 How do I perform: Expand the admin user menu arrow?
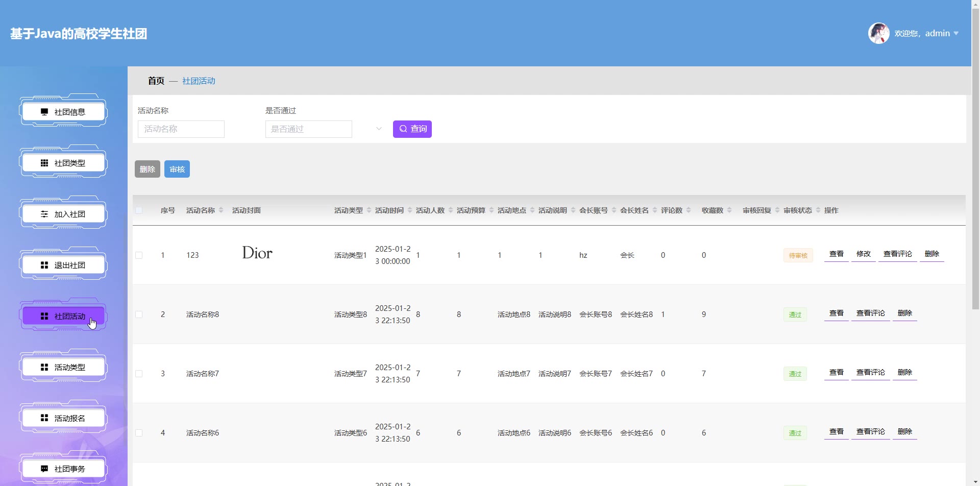(x=956, y=33)
